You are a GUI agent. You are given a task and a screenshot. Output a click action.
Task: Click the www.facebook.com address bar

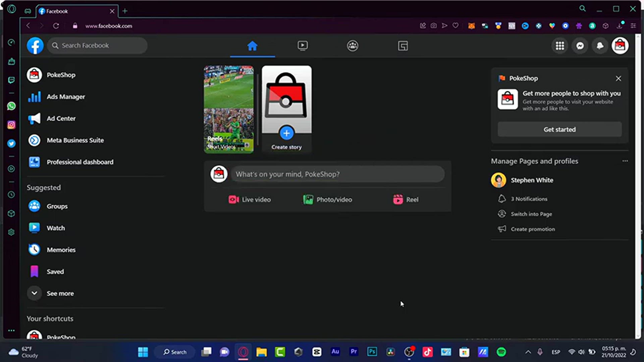109,26
